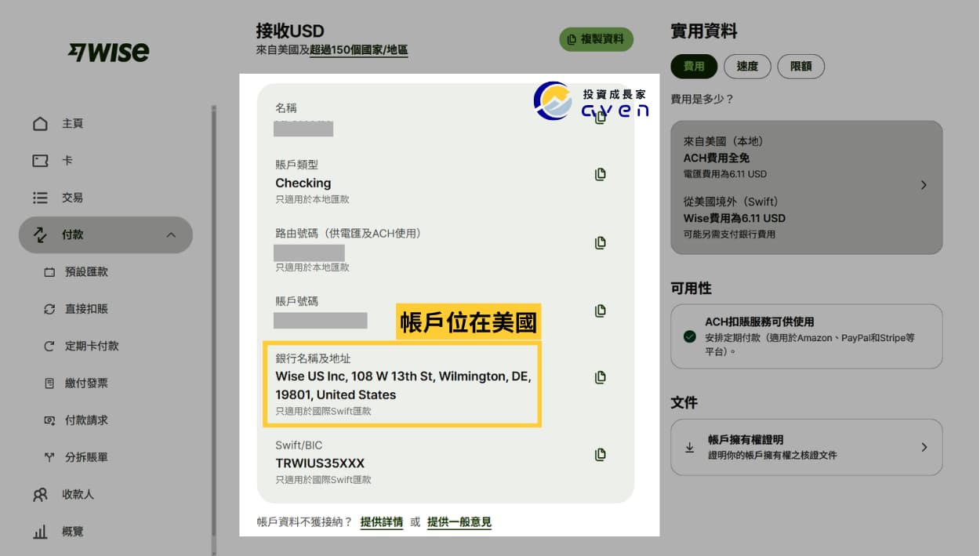Image resolution: width=980 pixels, height=556 pixels.
Task: Click the Wise費用為6.11 USD text
Action: tap(735, 218)
